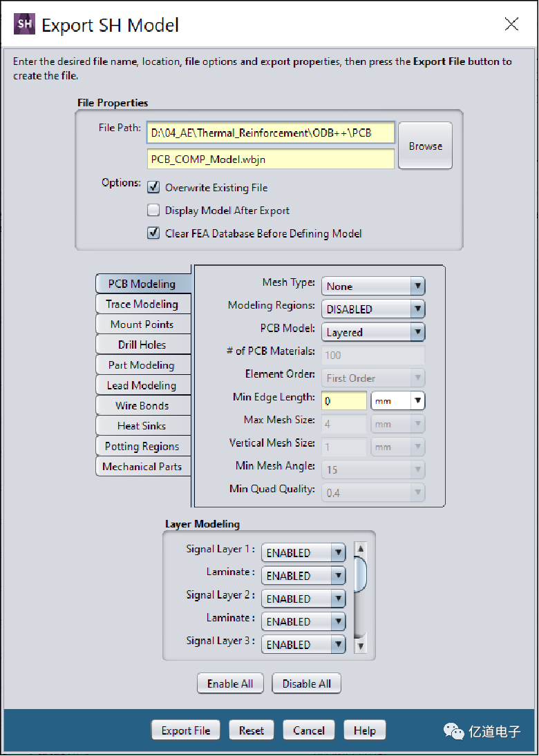539x756 pixels.
Task: Enable Display Model After Export option
Action: pos(153,211)
